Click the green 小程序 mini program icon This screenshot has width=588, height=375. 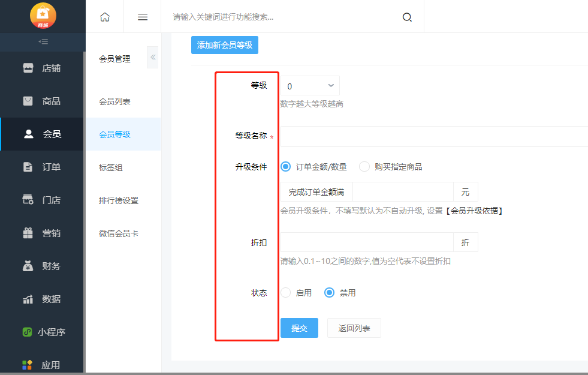pos(28,332)
